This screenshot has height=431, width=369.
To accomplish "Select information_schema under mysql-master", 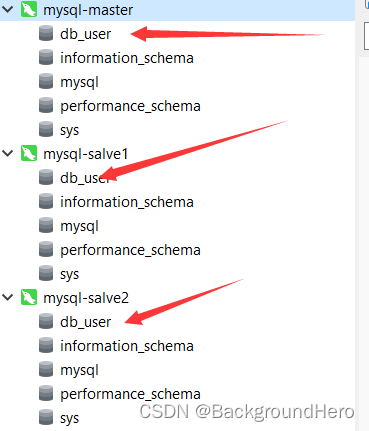I will [127, 58].
